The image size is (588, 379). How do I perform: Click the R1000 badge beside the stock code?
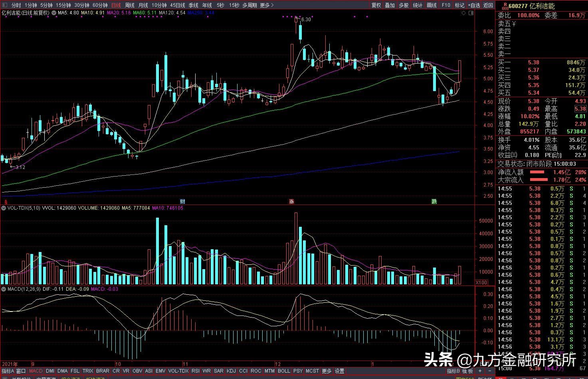coord(505,6)
